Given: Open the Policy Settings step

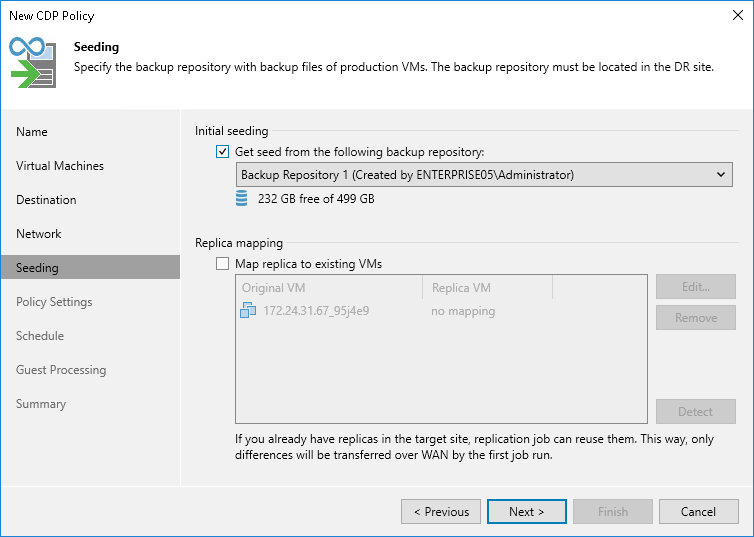Looking at the screenshot, I should pos(54,302).
